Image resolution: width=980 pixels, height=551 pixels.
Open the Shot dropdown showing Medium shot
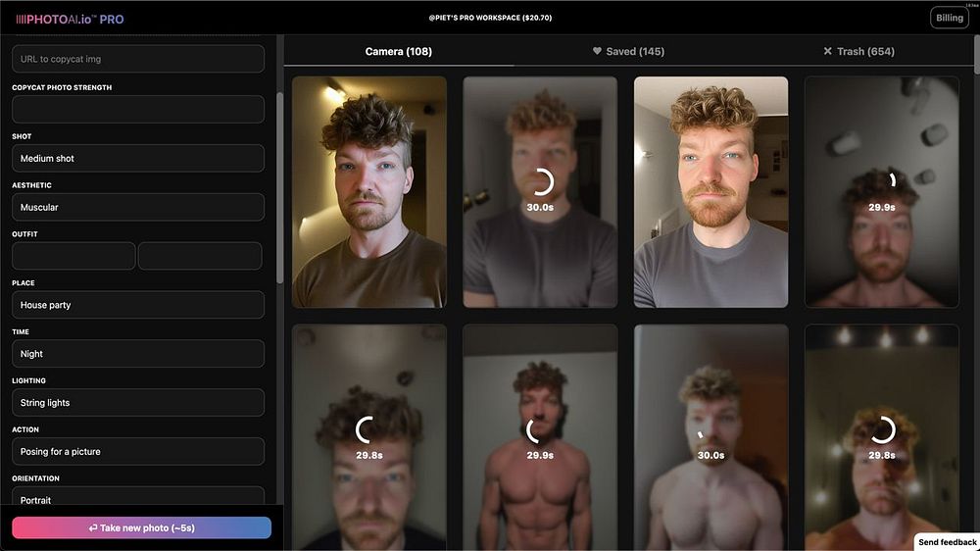[138, 158]
